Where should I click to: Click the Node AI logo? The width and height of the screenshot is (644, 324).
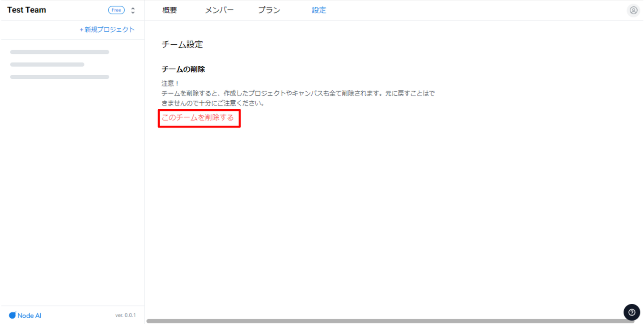25,315
